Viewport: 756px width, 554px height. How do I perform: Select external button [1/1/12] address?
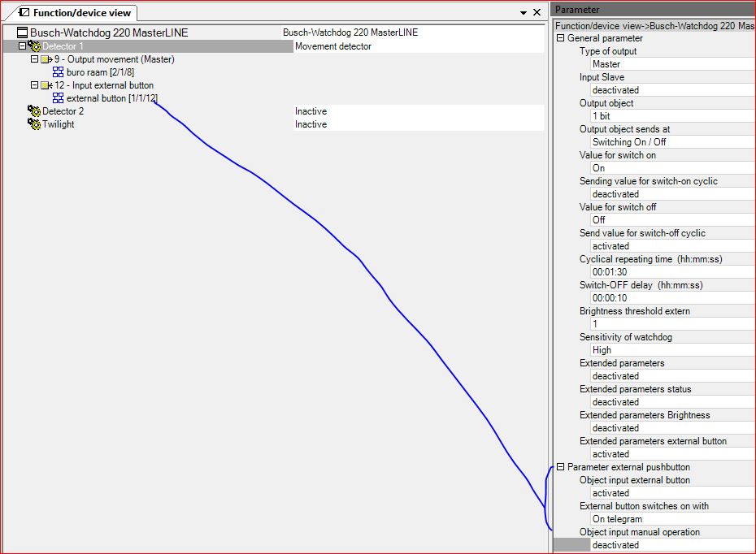112,98
